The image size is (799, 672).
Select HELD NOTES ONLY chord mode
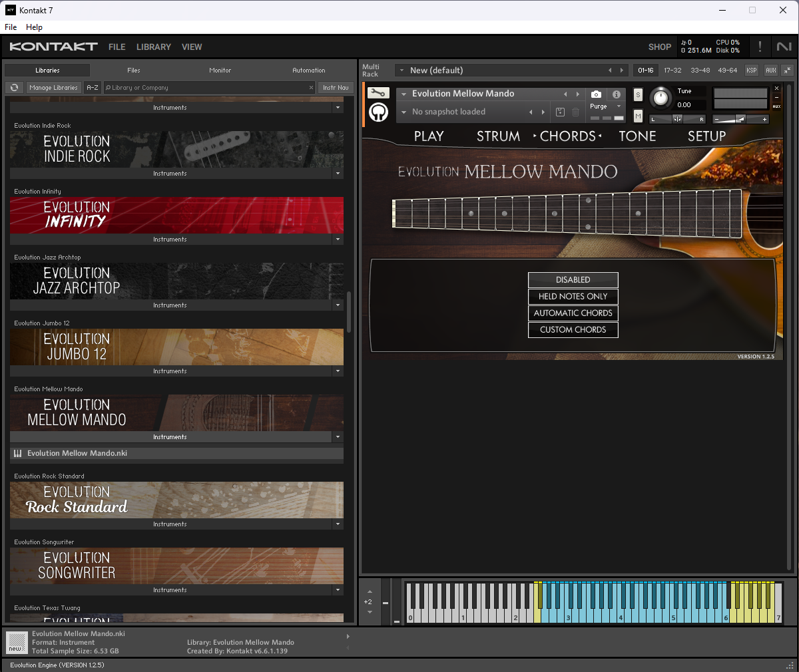click(x=573, y=296)
